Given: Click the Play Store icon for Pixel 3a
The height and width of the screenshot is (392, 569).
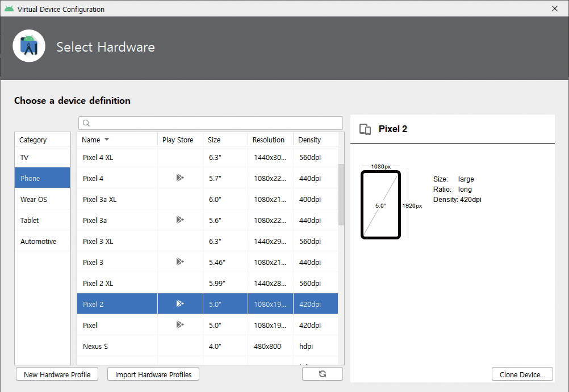Looking at the screenshot, I should [x=180, y=220].
